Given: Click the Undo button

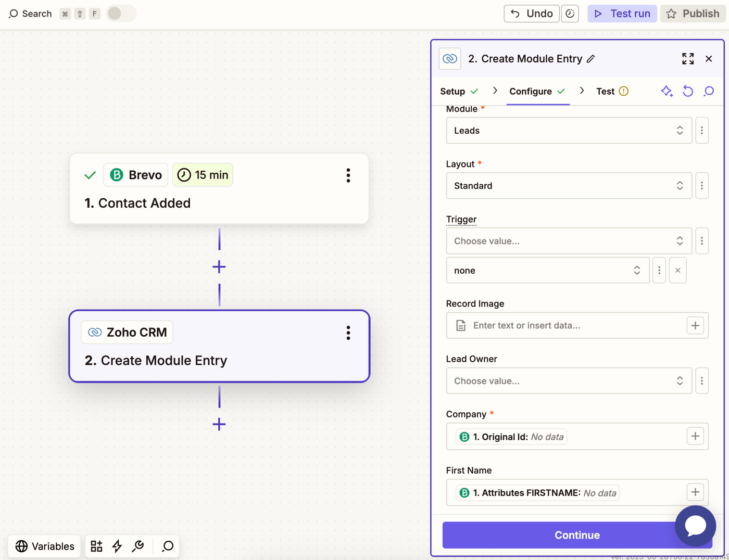Looking at the screenshot, I should (532, 14).
